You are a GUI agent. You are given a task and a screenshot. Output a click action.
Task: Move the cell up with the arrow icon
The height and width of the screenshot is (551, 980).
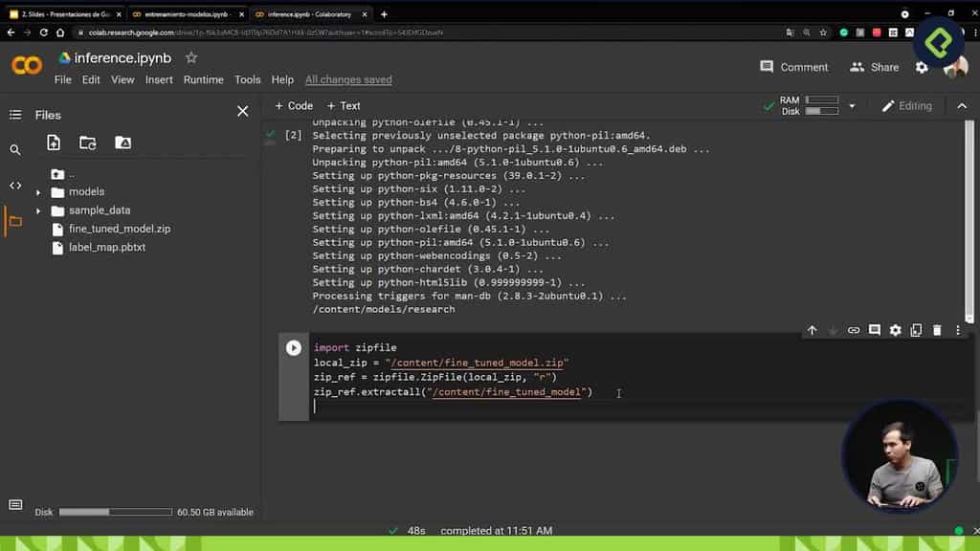812,329
